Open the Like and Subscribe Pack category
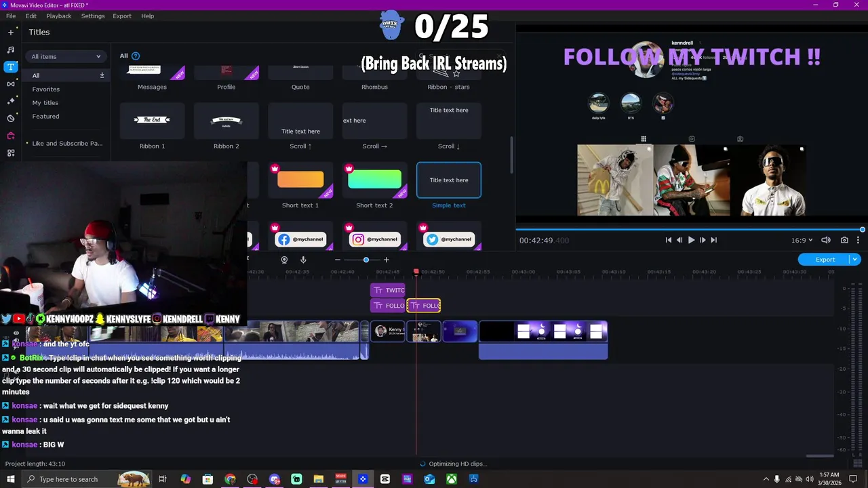Viewport: 868px width, 488px height. click(67, 143)
